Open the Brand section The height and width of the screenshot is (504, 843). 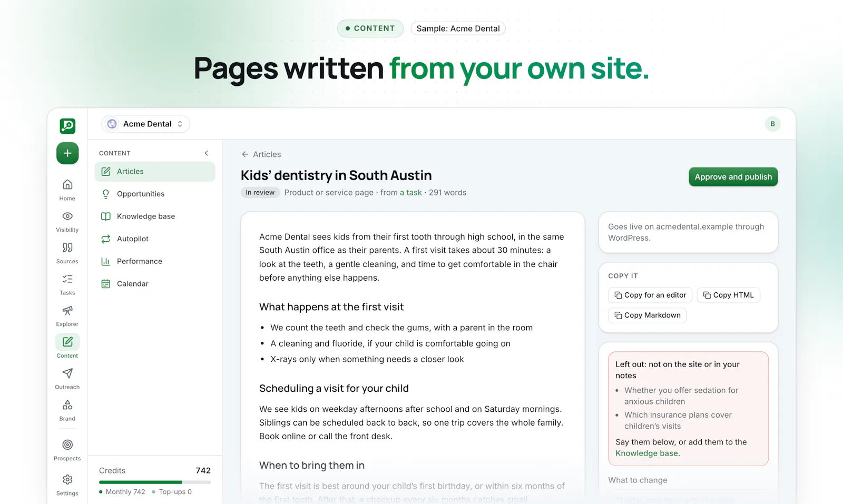point(67,411)
